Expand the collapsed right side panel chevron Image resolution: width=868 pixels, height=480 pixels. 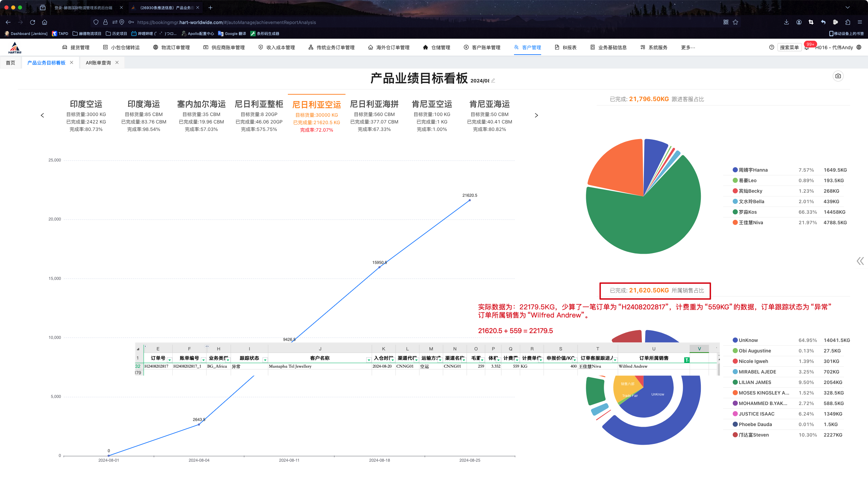click(x=860, y=261)
